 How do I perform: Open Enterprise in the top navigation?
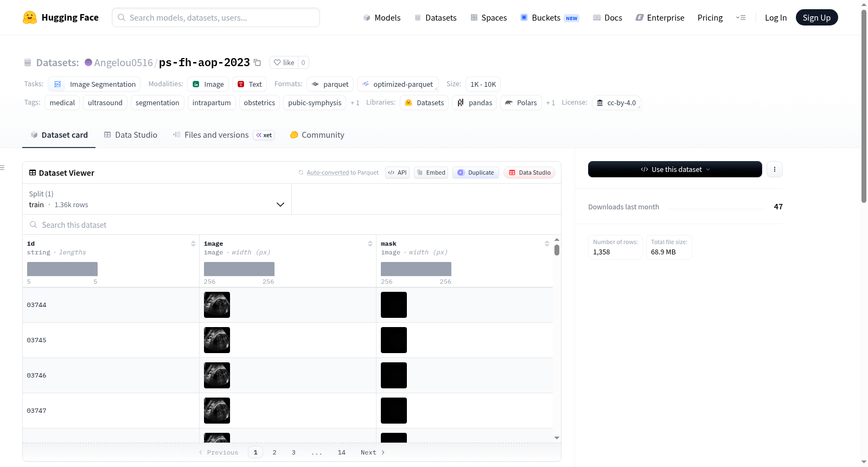point(660,17)
